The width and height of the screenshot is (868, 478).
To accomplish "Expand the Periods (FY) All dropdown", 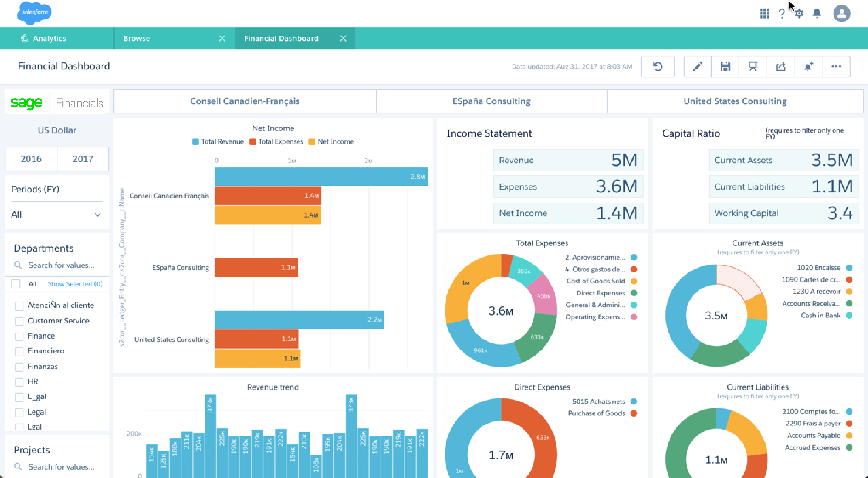I will pyautogui.click(x=57, y=215).
